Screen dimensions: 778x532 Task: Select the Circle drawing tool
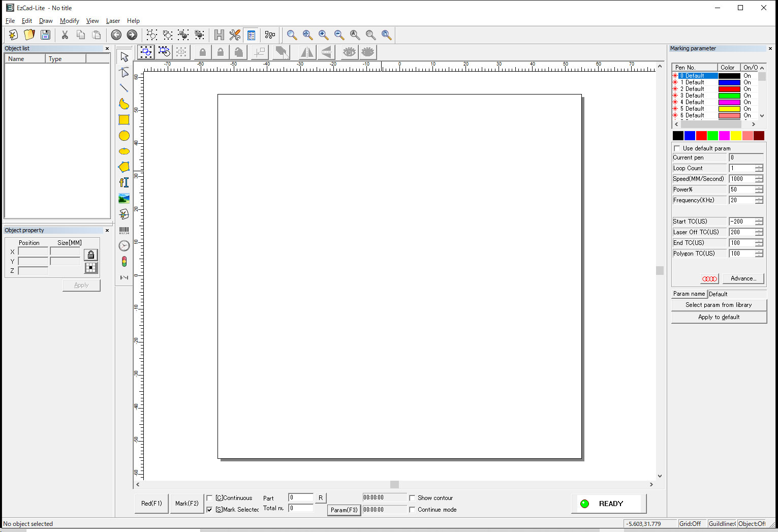(124, 136)
